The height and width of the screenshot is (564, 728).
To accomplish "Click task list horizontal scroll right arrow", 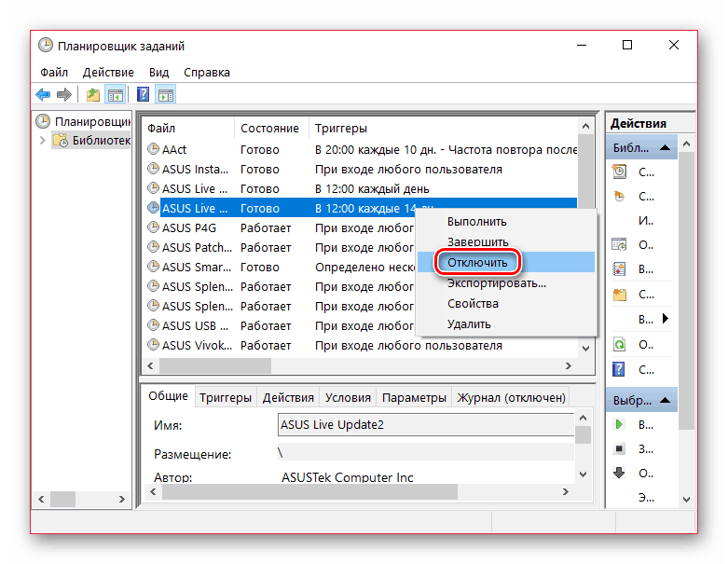I will coord(569,365).
